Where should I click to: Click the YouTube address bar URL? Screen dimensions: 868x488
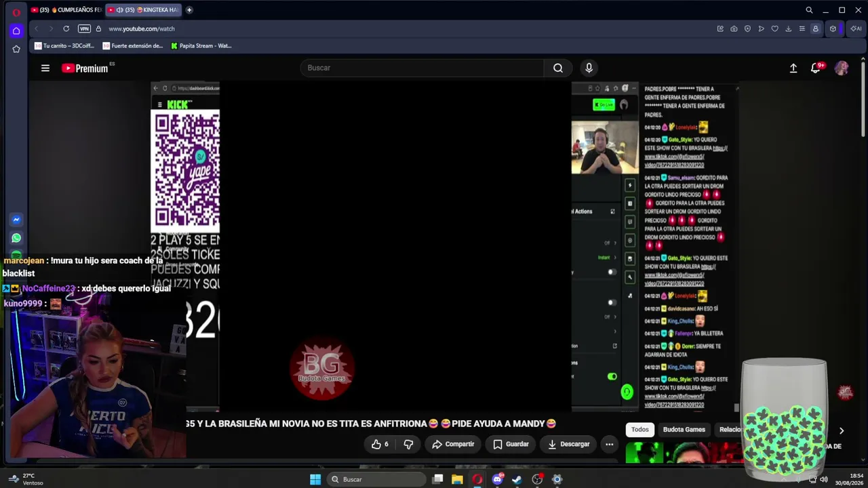click(x=142, y=28)
